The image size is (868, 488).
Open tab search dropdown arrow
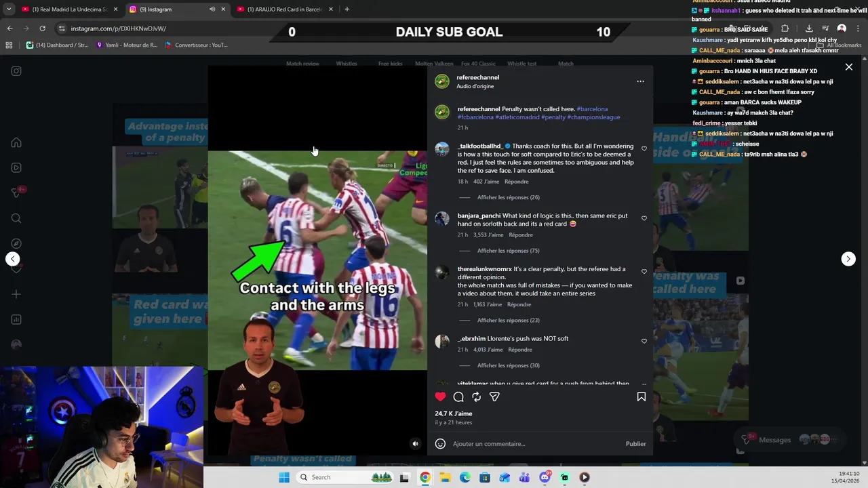tap(7, 9)
